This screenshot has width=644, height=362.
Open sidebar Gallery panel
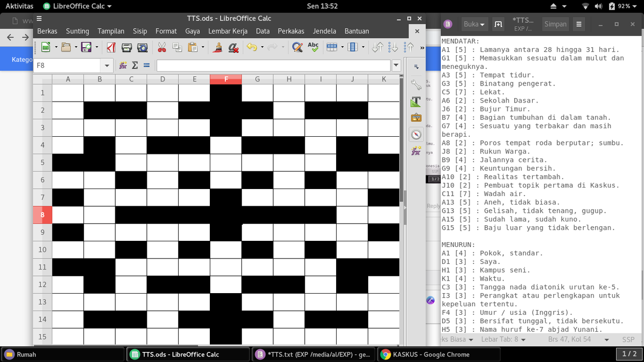click(x=416, y=118)
